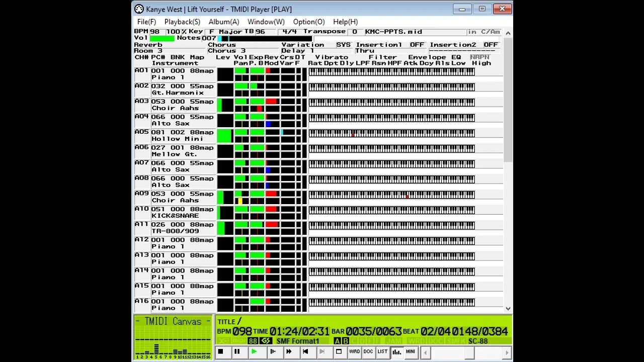Screen dimensions: 644x362
Task: Click the piano keyboard display for A05
Action: click(392, 133)
